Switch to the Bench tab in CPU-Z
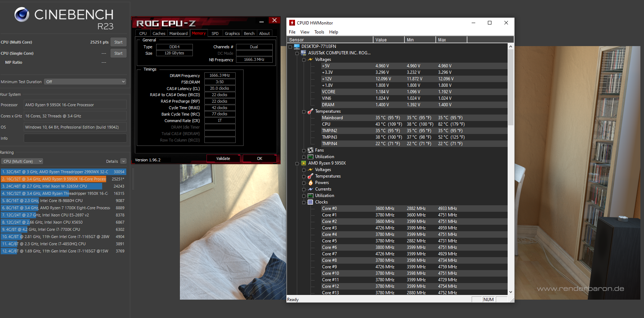The image size is (644, 318). click(x=249, y=33)
